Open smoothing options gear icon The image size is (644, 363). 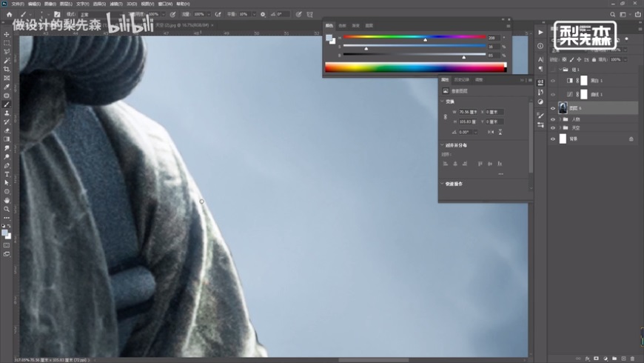263,14
